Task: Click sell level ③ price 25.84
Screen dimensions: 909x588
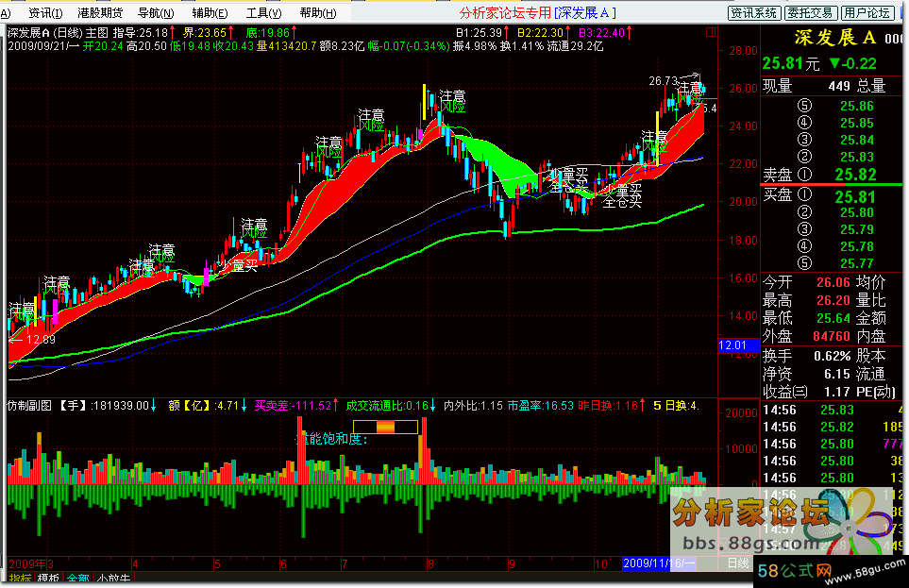Action: pos(857,141)
